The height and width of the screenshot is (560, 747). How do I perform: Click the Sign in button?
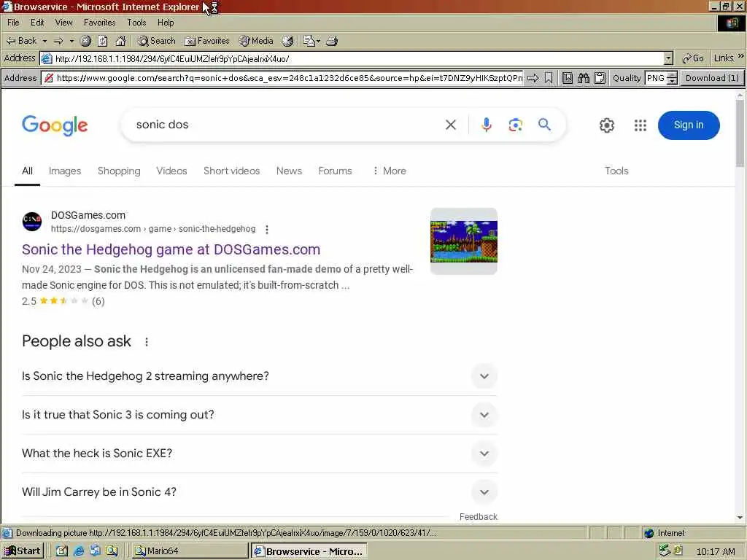pos(689,125)
